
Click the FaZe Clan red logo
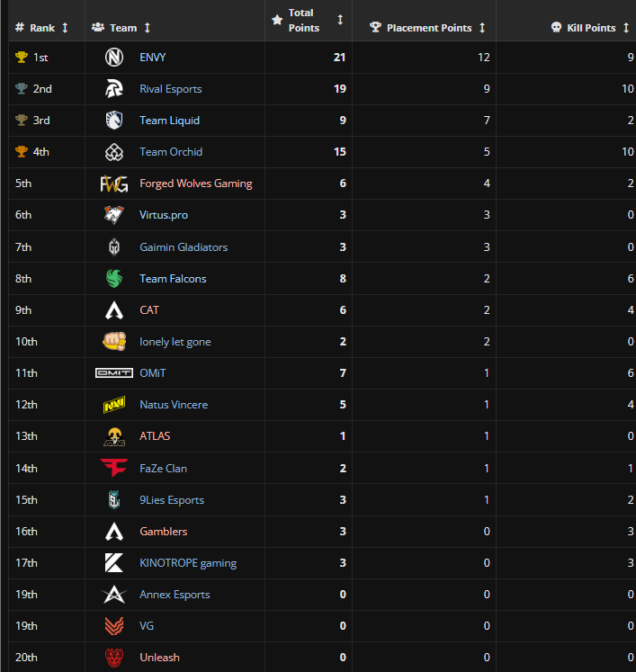pyautogui.click(x=114, y=468)
